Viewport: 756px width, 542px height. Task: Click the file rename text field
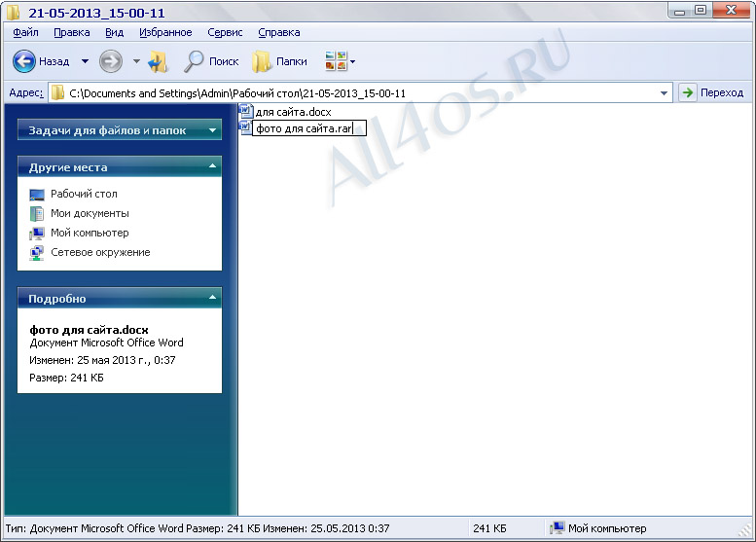point(309,128)
